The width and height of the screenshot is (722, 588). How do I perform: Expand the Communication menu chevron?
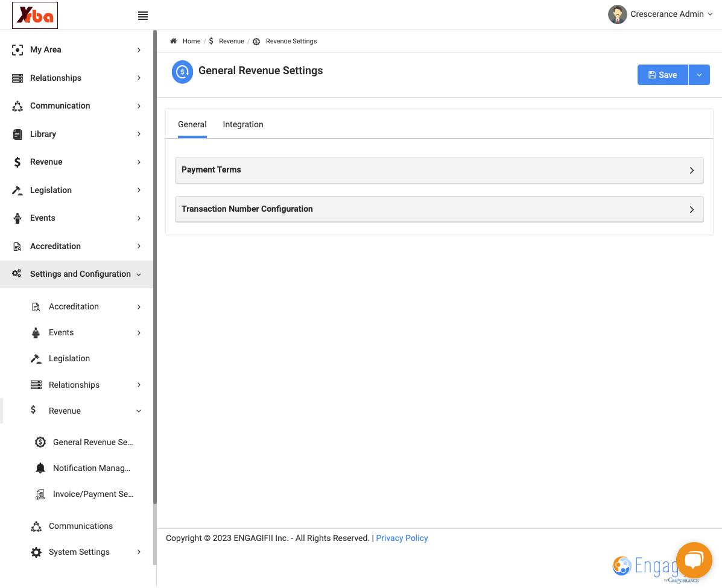(139, 106)
